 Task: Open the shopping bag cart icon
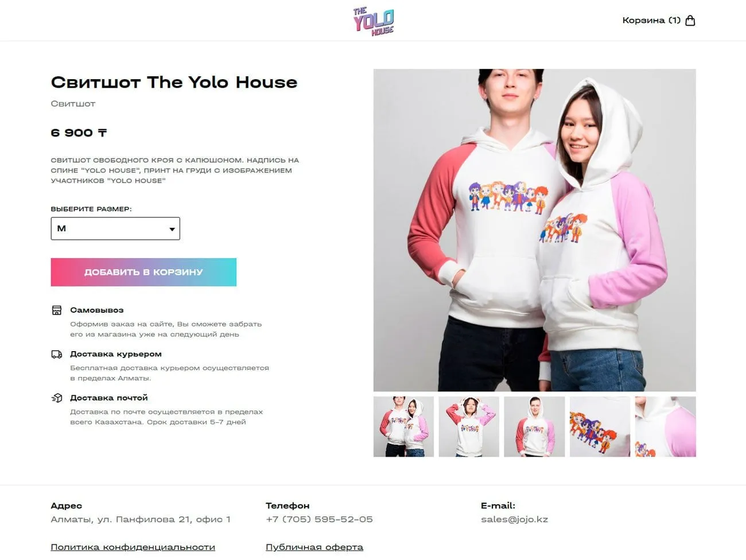[690, 21]
